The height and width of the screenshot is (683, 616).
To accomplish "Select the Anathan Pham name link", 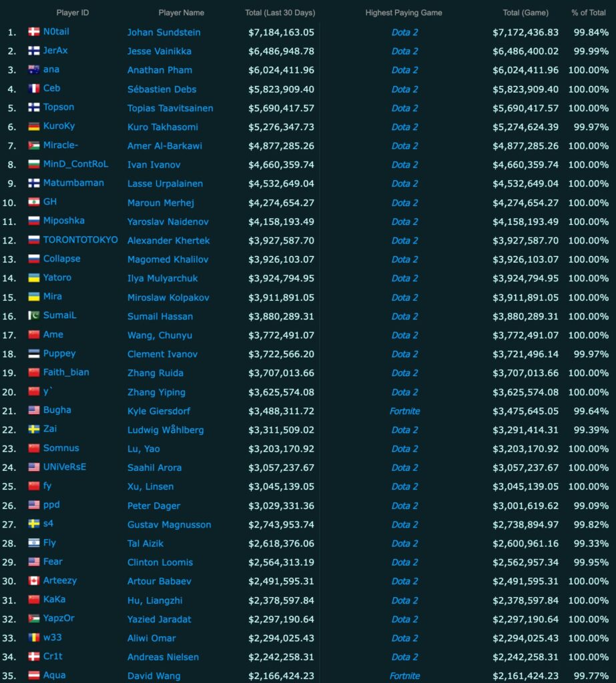I will pyautogui.click(x=160, y=70).
